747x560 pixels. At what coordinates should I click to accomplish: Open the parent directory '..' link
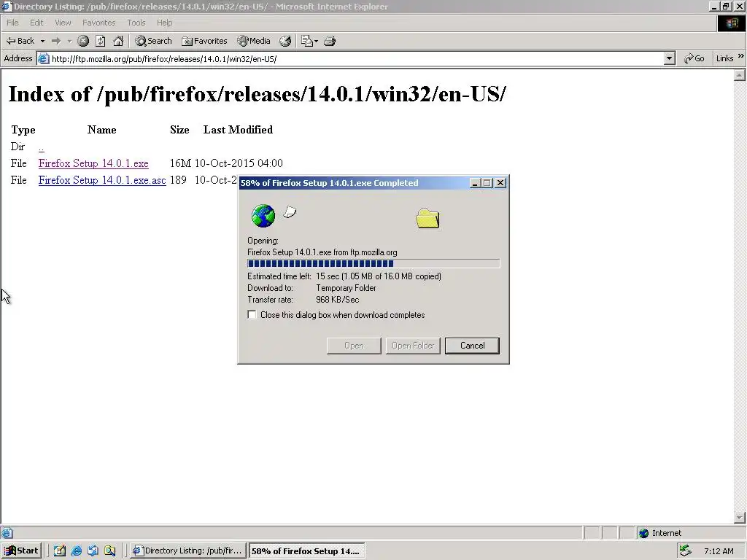(x=42, y=147)
